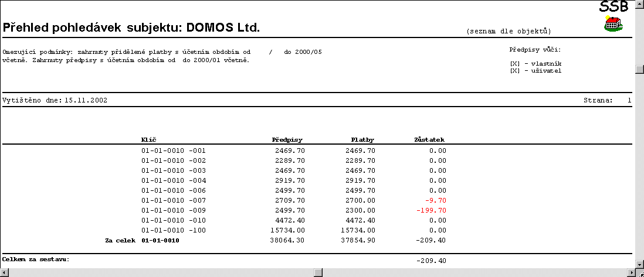Toggle the [X] uživatel checkbox

tap(515, 71)
